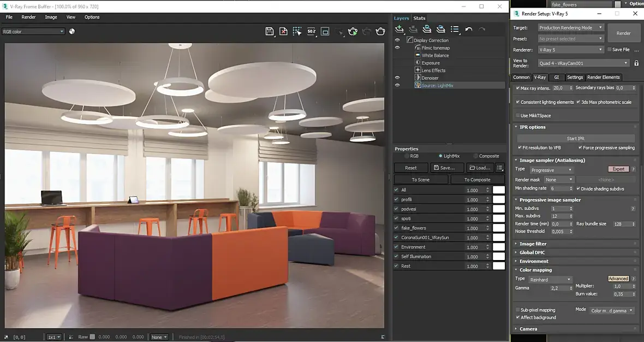Click the Exposure layer icon

coord(418,62)
